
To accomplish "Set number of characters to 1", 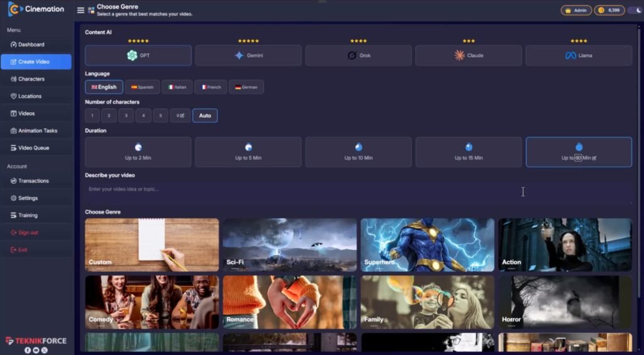I will tap(92, 115).
